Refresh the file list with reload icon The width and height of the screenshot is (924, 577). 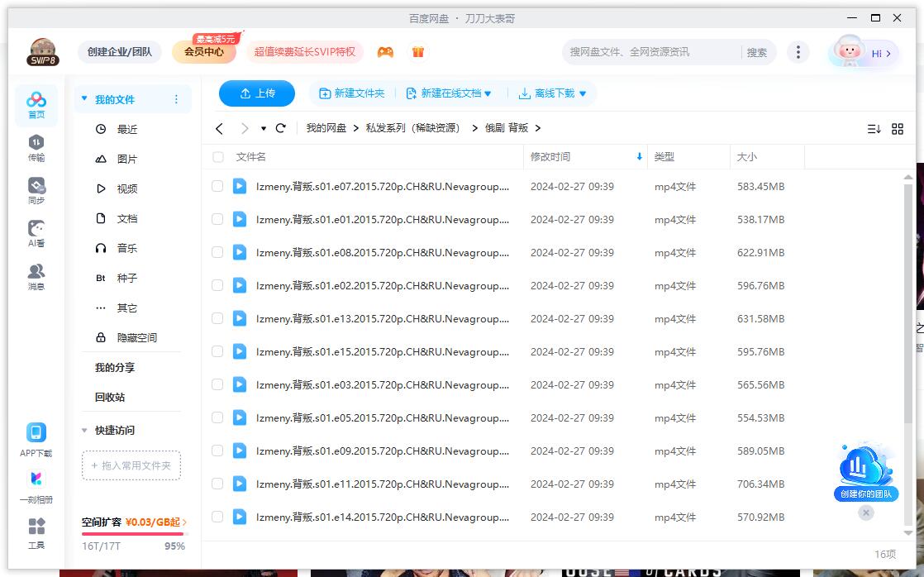click(x=280, y=128)
